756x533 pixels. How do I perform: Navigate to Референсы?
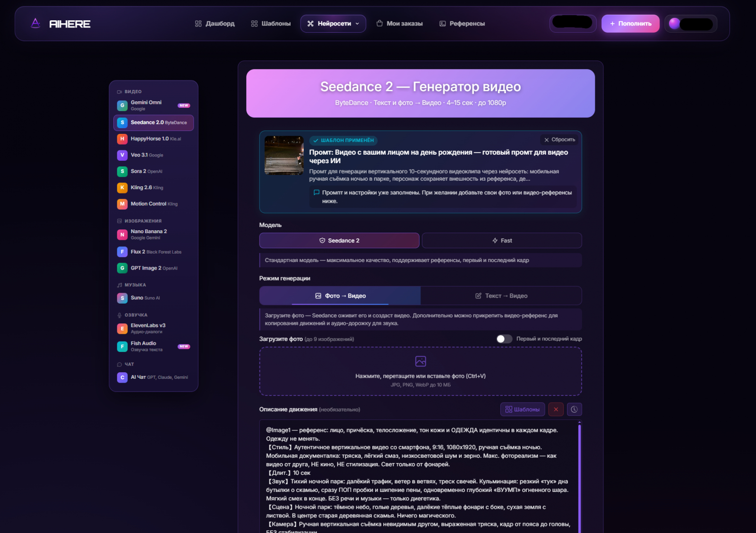coord(462,24)
